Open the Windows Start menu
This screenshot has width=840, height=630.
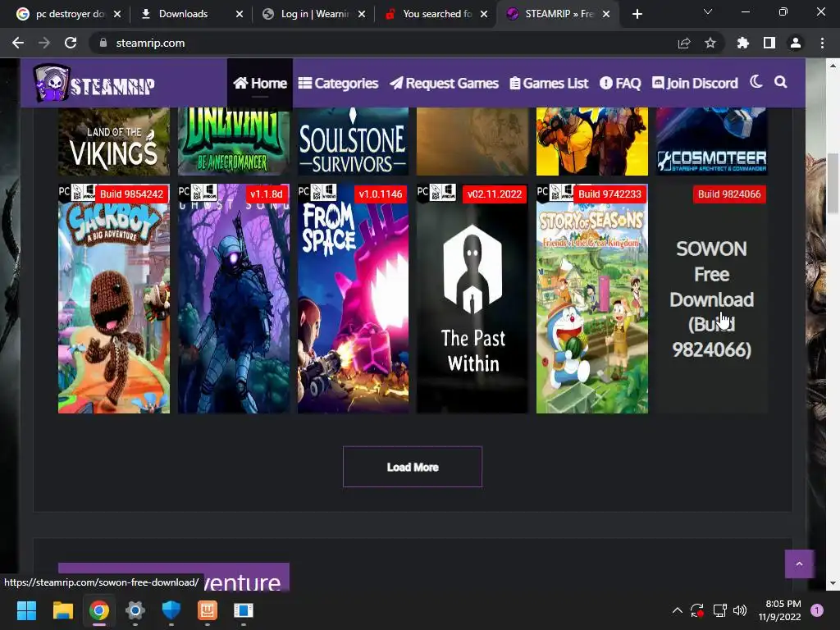(26, 610)
